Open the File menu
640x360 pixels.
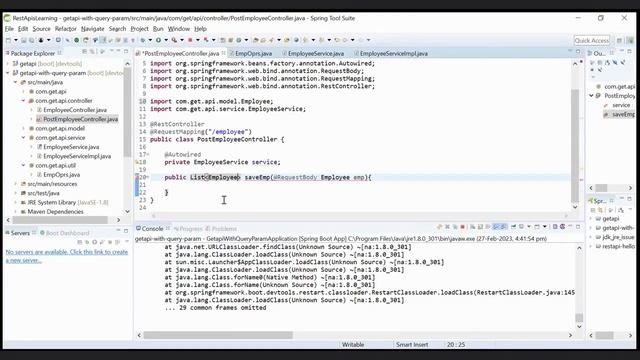coord(9,29)
